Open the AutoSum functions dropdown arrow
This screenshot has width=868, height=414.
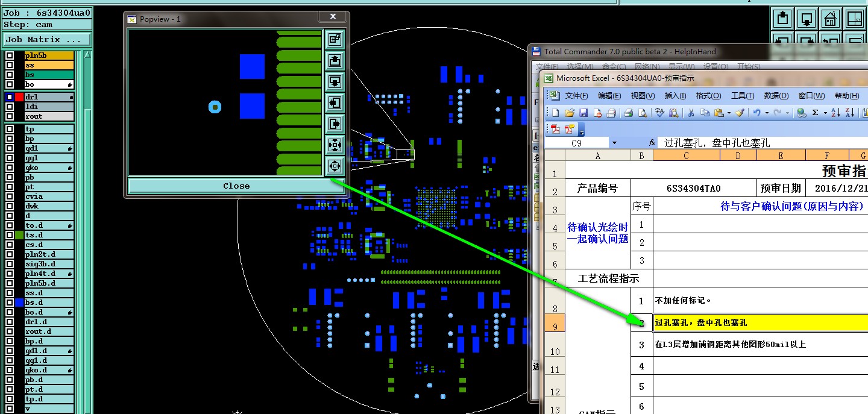click(825, 113)
